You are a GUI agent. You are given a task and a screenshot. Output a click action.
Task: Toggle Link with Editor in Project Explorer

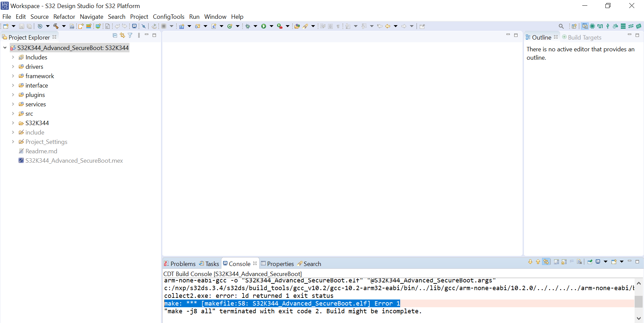pyautogui.click(x=122, y=35)
